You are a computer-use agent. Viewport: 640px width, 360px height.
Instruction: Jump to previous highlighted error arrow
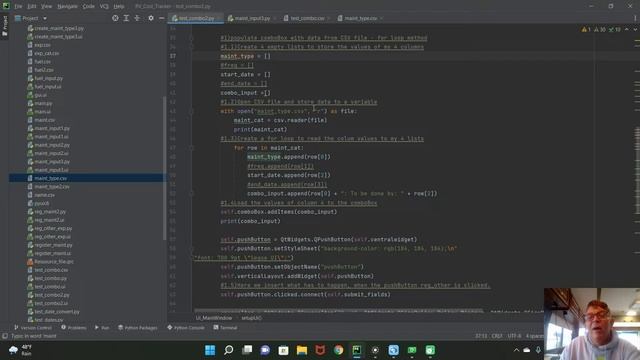click(x=627, y=29)
